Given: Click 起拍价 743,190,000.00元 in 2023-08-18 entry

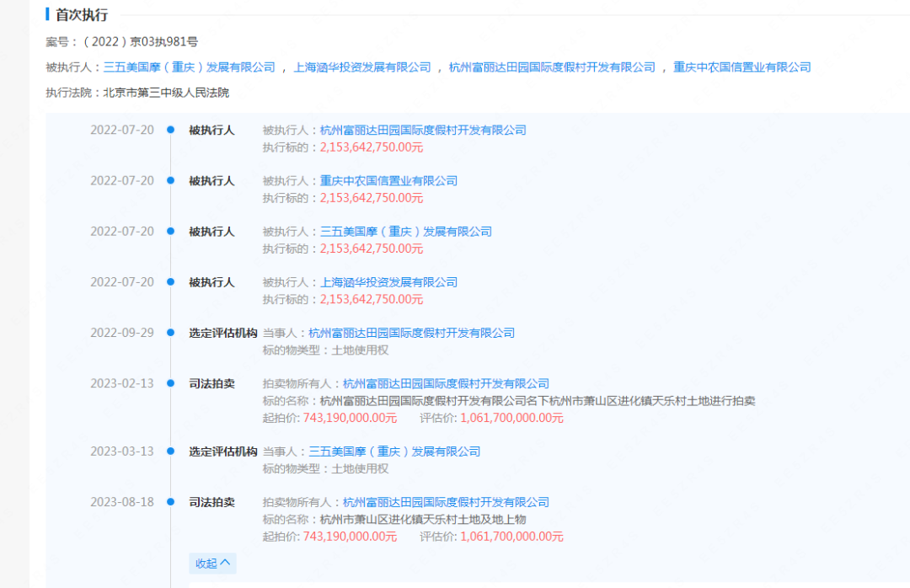Looking at the screenshot, I should click(x=350, y=537).
